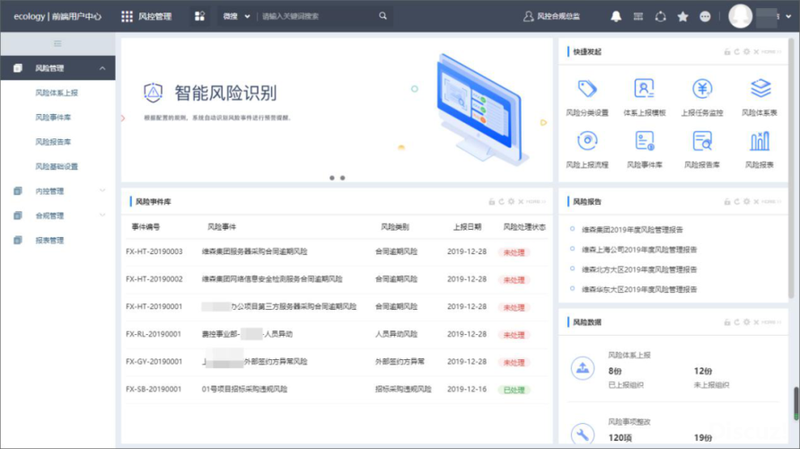Toggle the sidebar collapse hamburger button
The width and height of the screenshot is (800, 449).
click(x=58, y=43)
